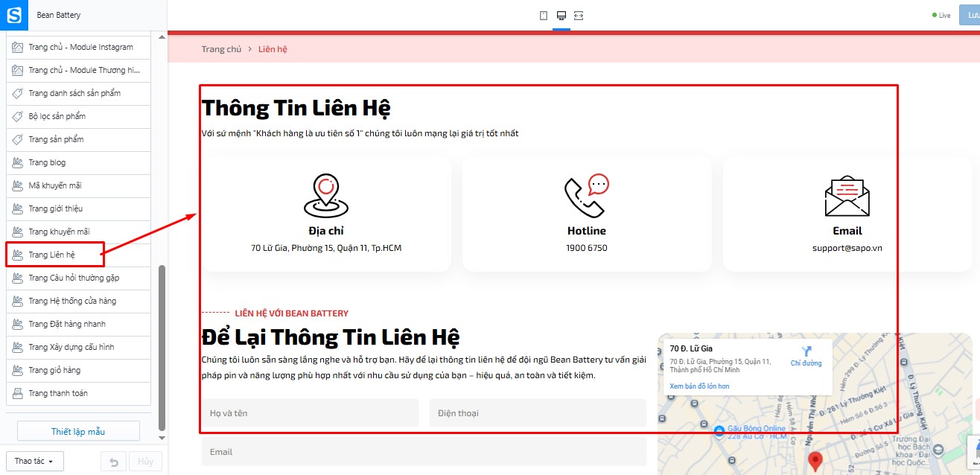Screen dimensions: 980x475
Task: Select Trang Đặt hàng nhanh
Action: [x=78, y=324]
